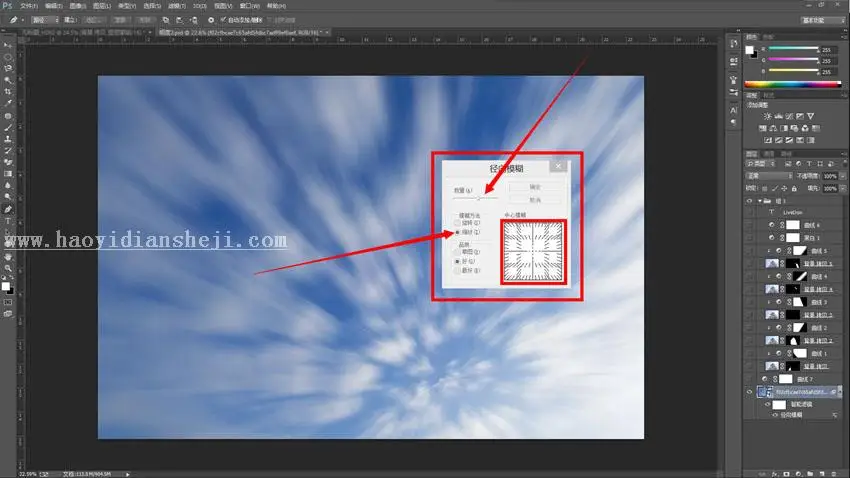The image size is (850, 478).
Task: Click the gear settings icon in options bar
Action: pyautogui.click(x=211, y=20)
